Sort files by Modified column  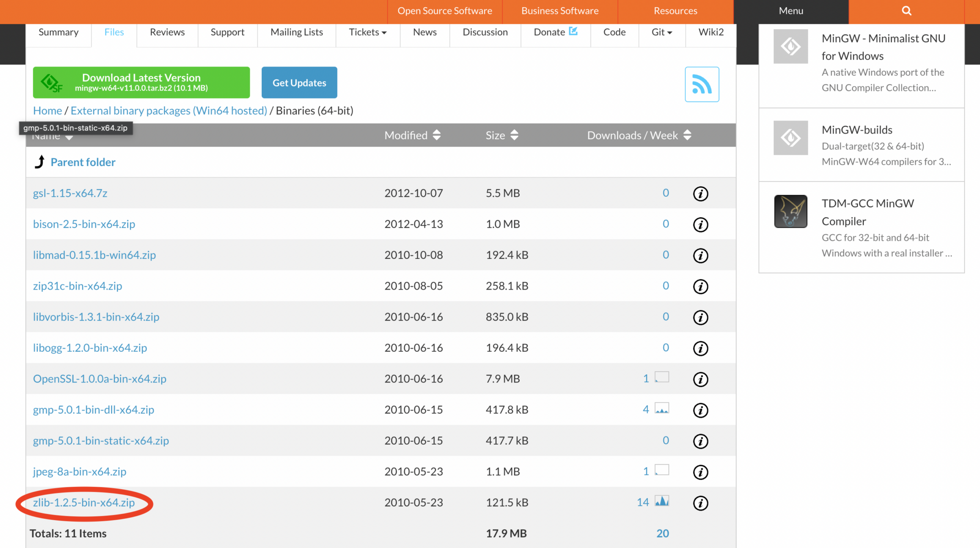pyautogui.click(x=412, y=135)
